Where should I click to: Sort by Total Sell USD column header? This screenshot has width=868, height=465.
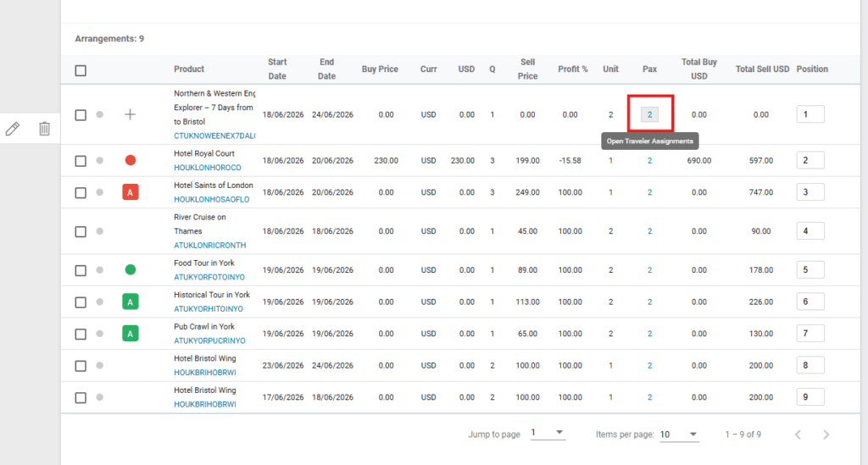coord(762,69)
